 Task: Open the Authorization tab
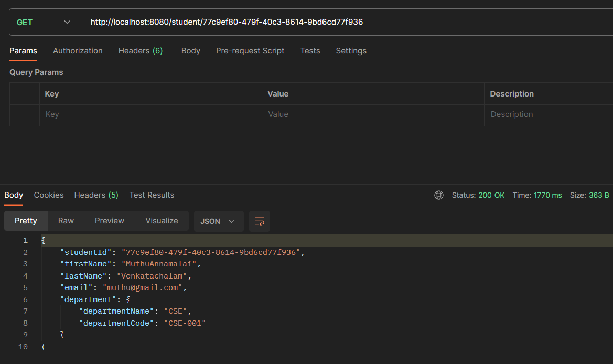(78, 51)
